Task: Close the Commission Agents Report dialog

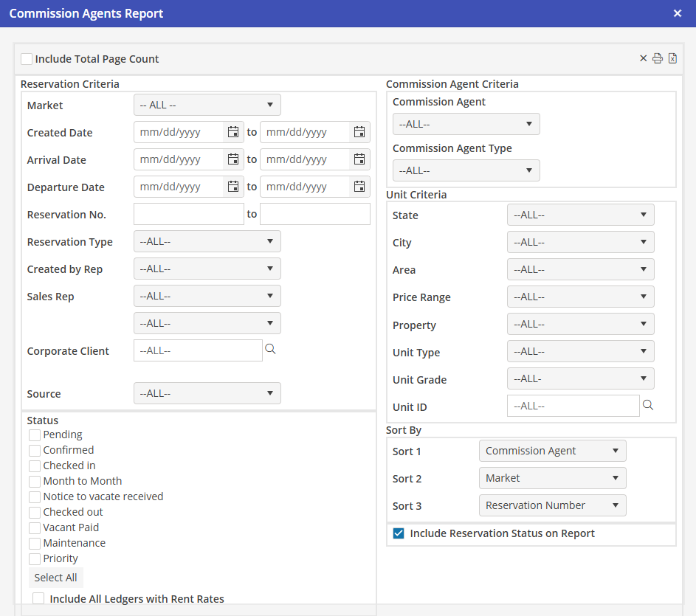Action: (x=678, y=13)
